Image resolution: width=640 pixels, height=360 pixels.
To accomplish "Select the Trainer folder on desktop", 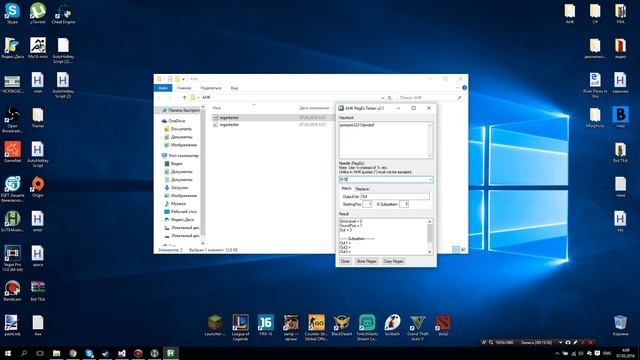I will coord(38,117).
